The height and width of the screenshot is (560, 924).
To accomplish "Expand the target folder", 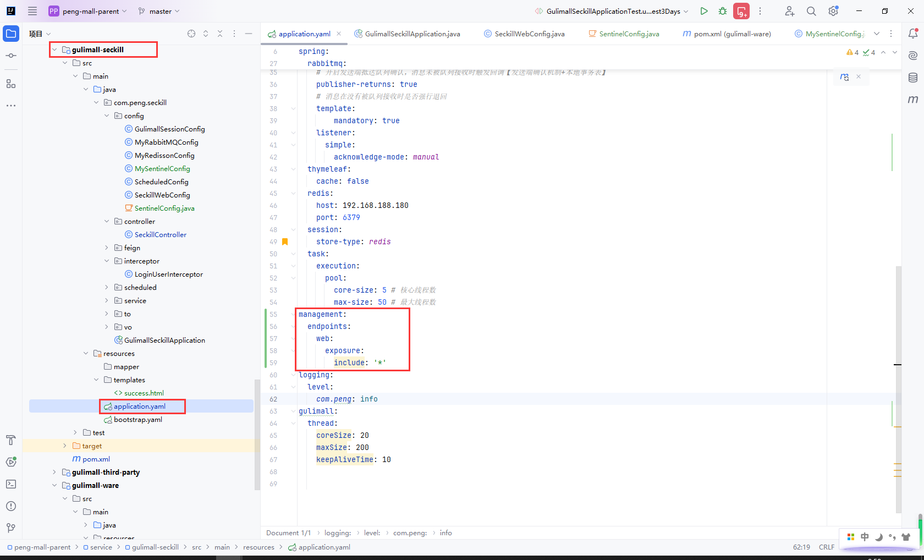I will tap(65, 446).
